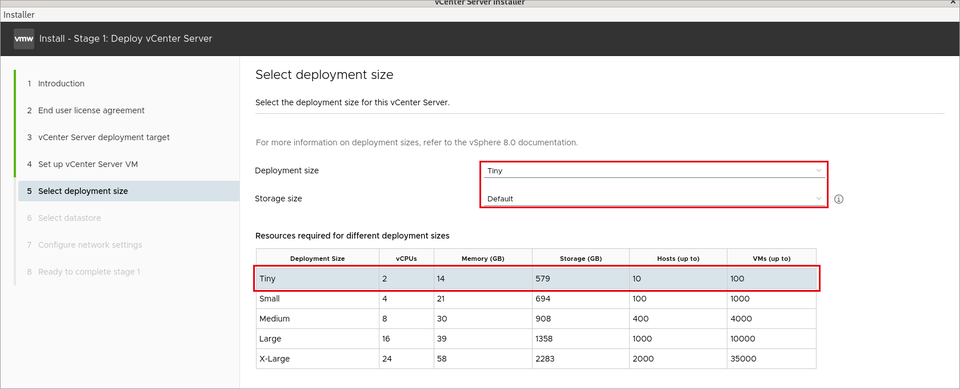The height and width of the screenshot is (389, 960).
Task: Click memory value 21 for Small
Action: click(x=441, y=299)
